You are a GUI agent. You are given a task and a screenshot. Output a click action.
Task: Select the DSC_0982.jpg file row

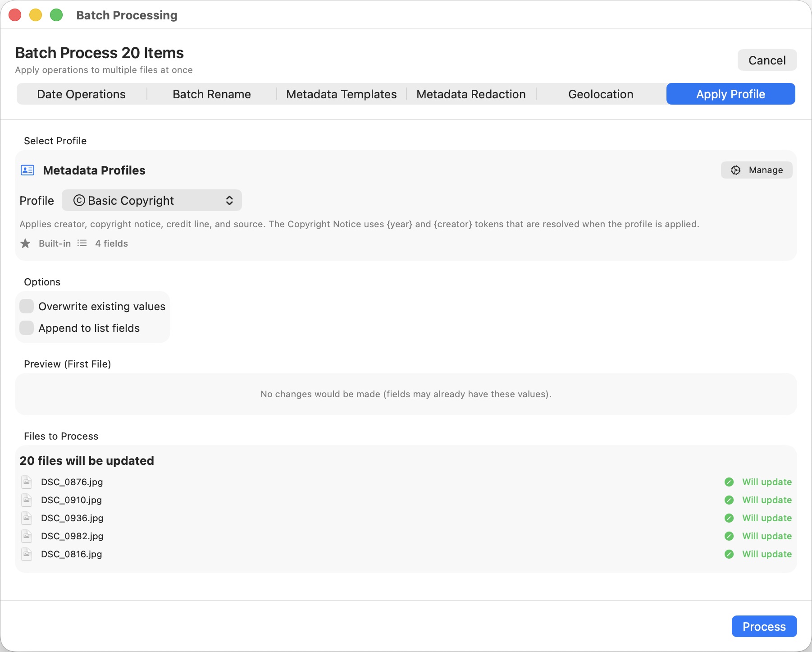[315, 536]
